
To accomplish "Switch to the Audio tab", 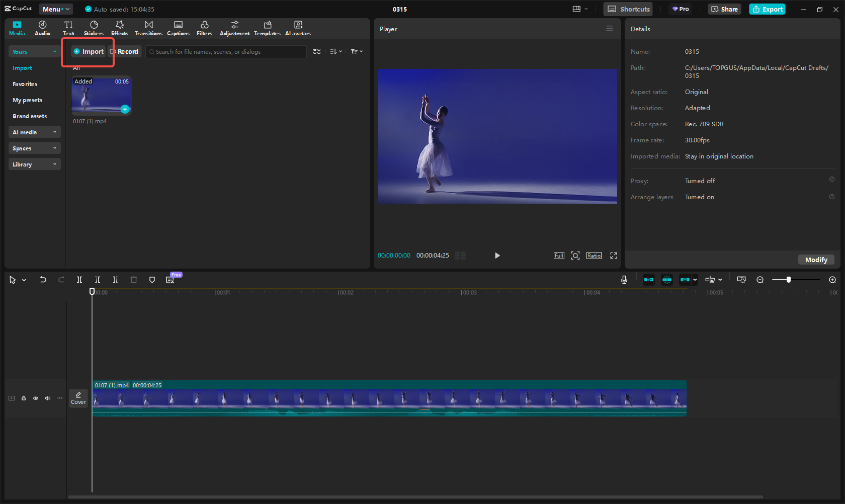I will click(42, 28).
